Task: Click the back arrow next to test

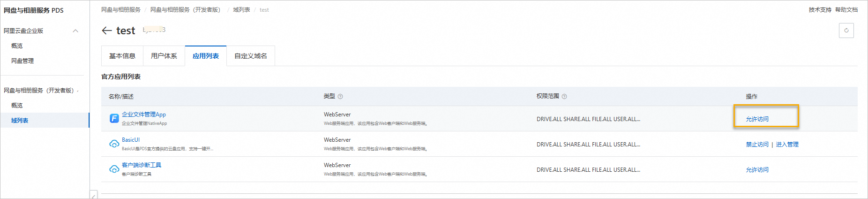Action: [x=106, y=31]
